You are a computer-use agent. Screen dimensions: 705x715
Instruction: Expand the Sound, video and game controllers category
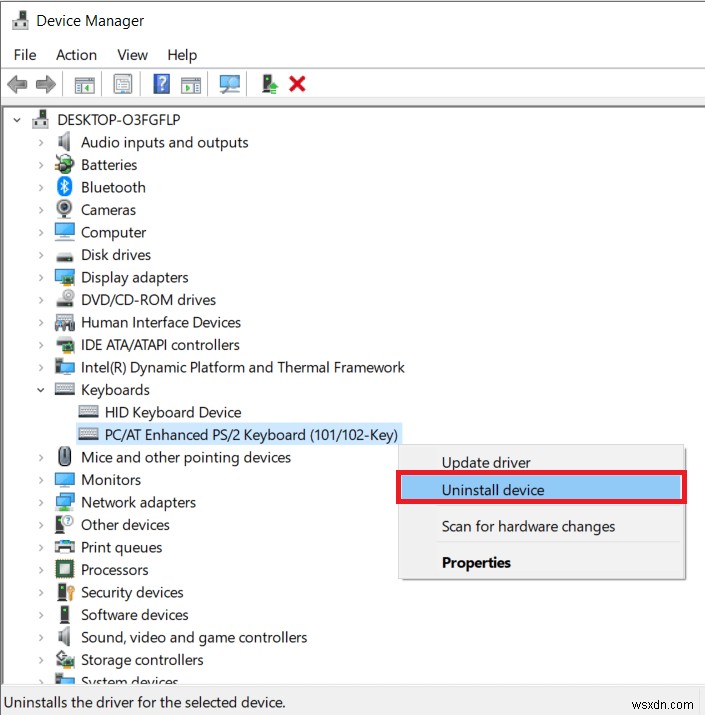click(41, 637)
